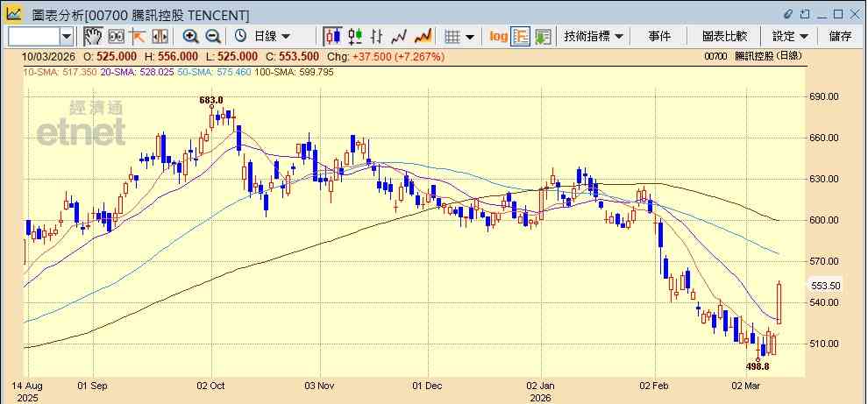
Task: Activate the binoculars data-view tool
Action: pos(117,37)
